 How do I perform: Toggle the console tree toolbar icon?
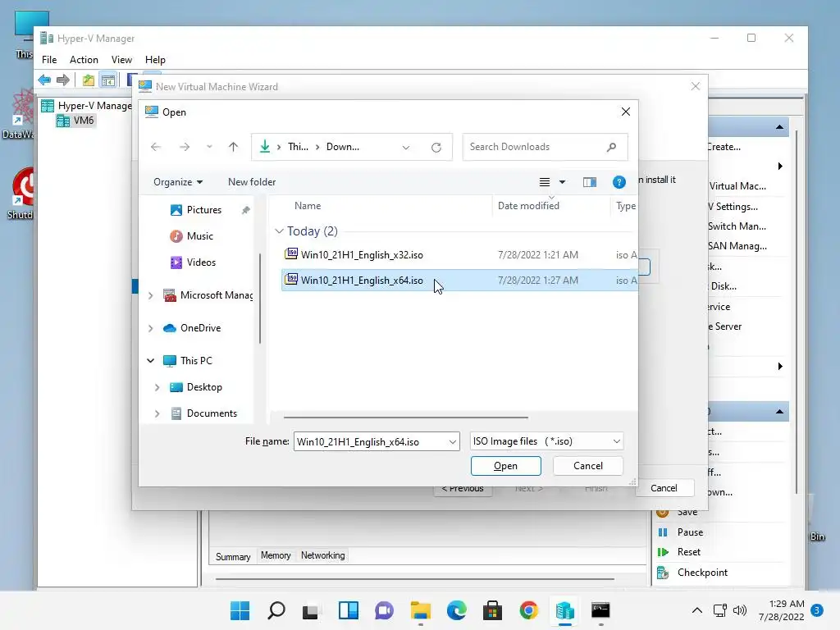point(108,80)
